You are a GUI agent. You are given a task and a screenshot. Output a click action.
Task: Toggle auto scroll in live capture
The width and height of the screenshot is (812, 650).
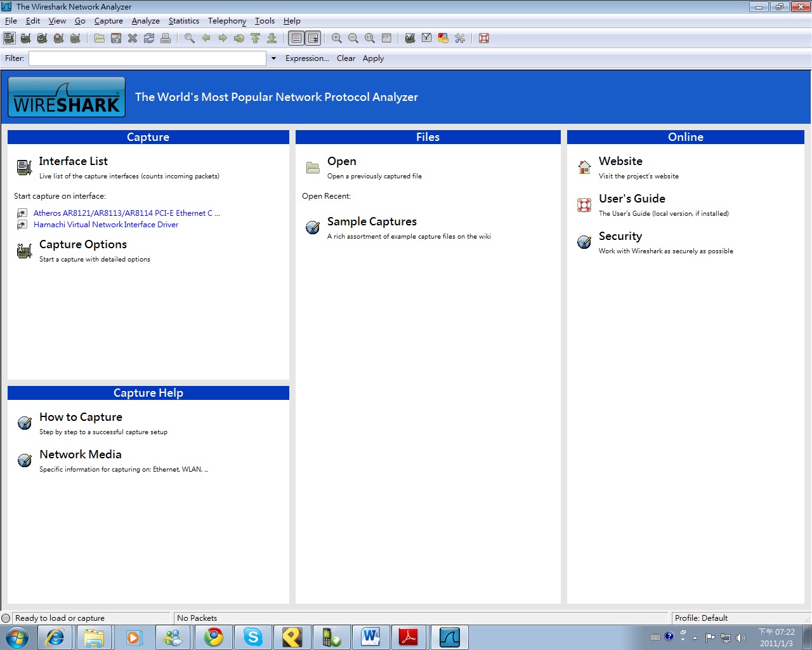coord(313,38)
